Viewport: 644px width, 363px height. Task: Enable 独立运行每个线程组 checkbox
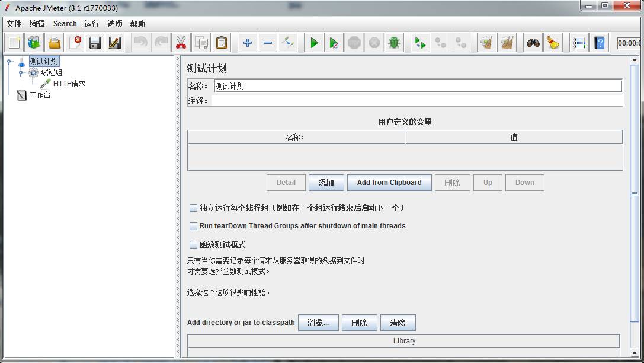[193, 208]
